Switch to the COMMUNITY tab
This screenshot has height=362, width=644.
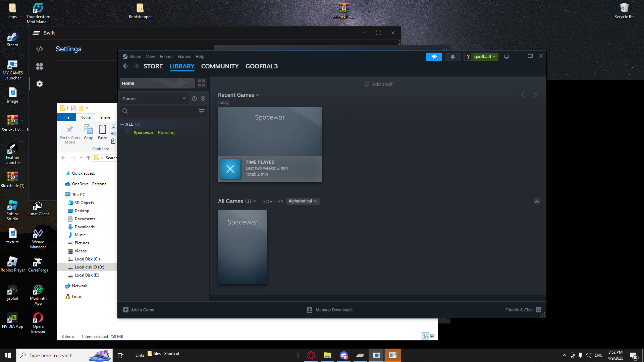click(220, 66)
